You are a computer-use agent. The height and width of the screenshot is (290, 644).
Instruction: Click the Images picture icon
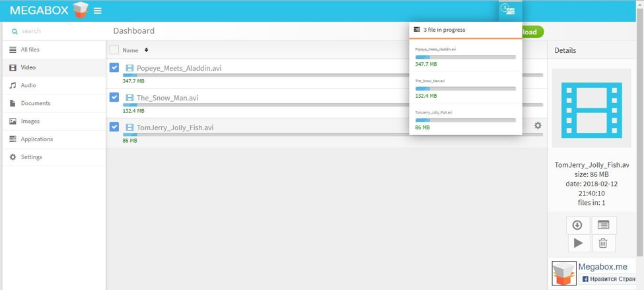[13, 122]
